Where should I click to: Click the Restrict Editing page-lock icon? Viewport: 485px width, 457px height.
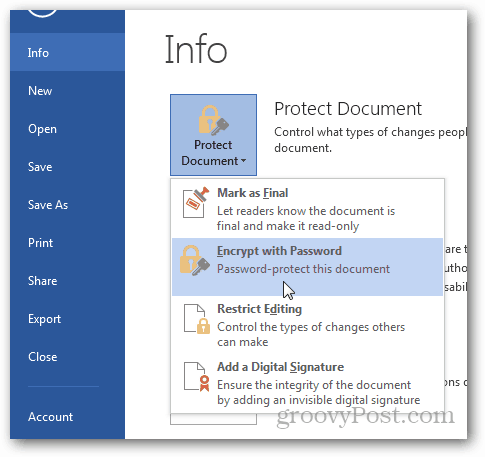click(197, 319)
